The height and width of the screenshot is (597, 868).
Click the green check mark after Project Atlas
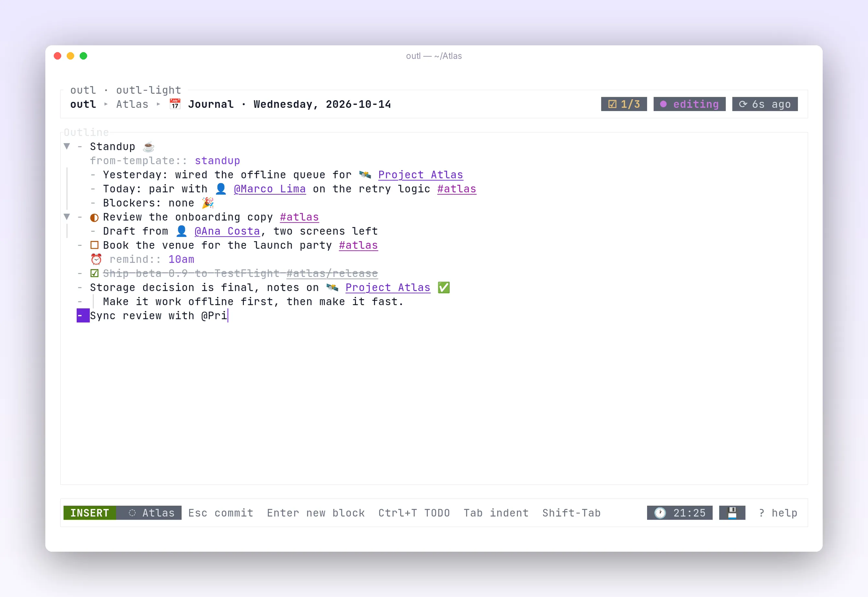pos(444,287)
